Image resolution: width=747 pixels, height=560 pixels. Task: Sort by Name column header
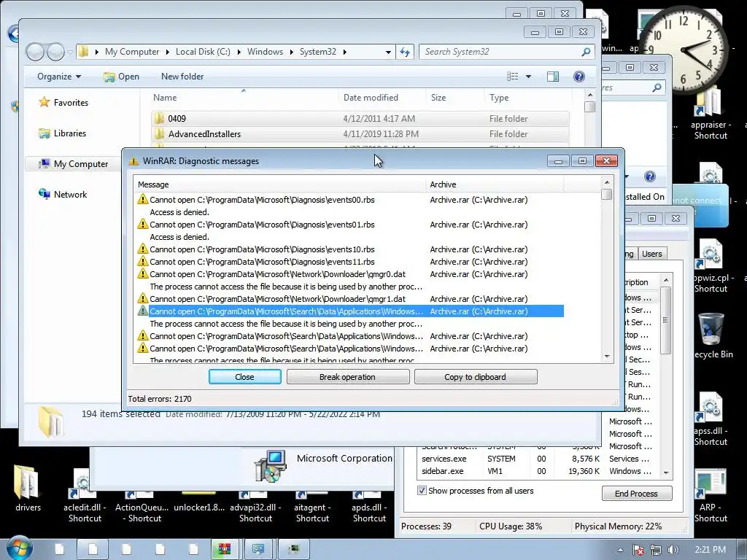(x=244, y=97)
